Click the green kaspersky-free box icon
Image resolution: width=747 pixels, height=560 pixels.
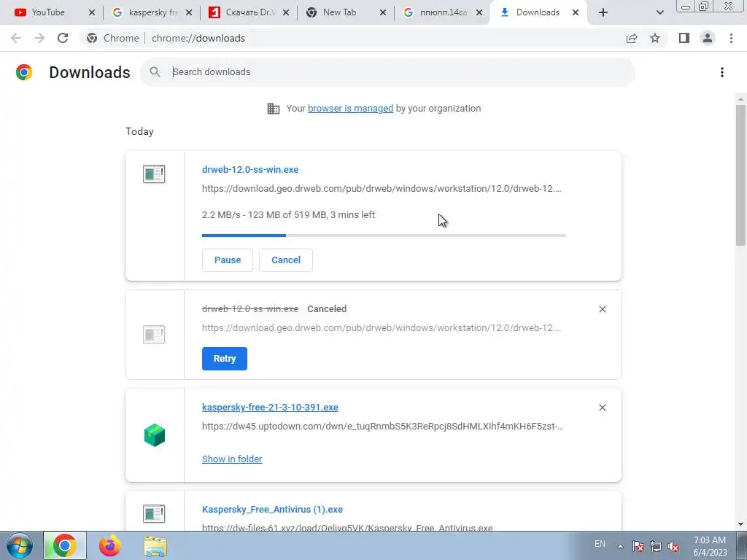(x=155, y=435)
